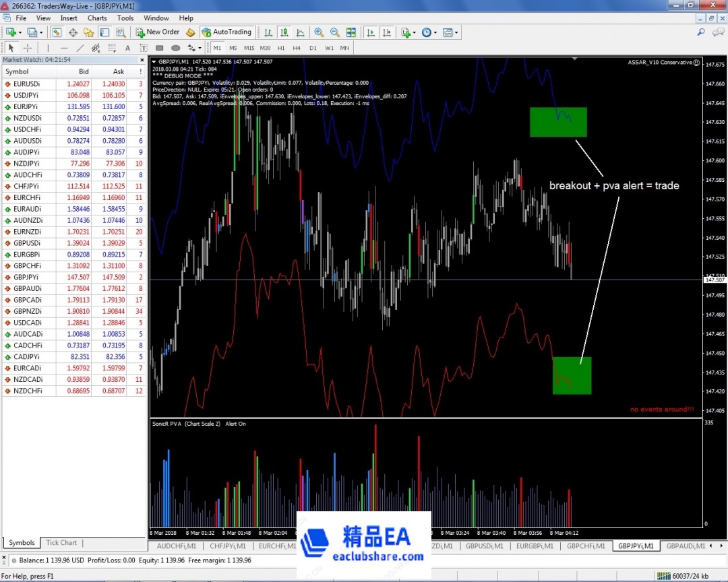The image size is (728, 582).
Task: Switch to the Tick Chart tab
Action: [x=61, y=543]
